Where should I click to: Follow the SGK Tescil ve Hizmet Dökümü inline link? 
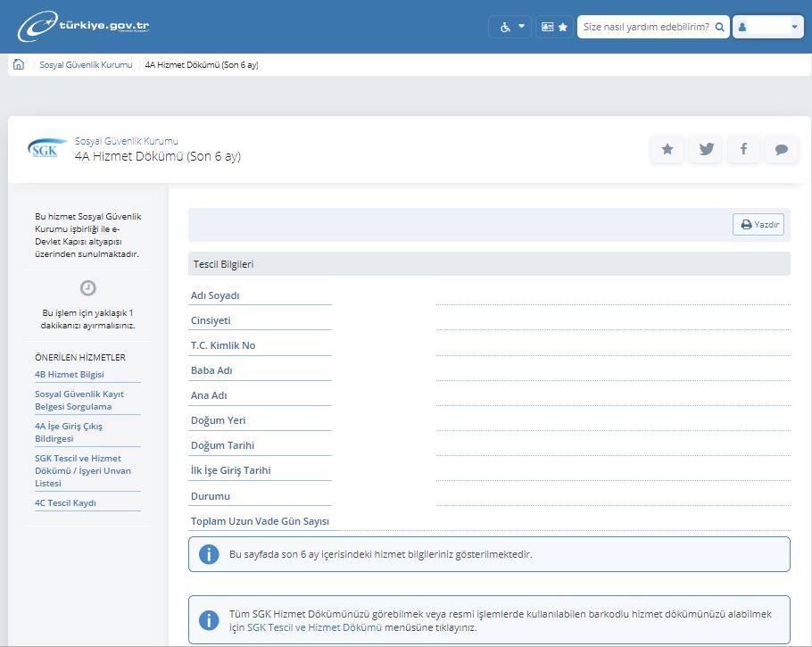pos(314,627)
